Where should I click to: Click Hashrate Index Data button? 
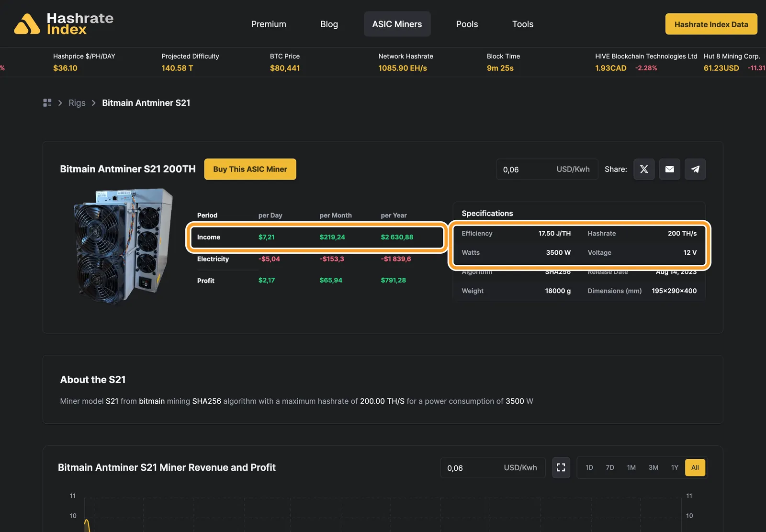click(x=711, y=24)
